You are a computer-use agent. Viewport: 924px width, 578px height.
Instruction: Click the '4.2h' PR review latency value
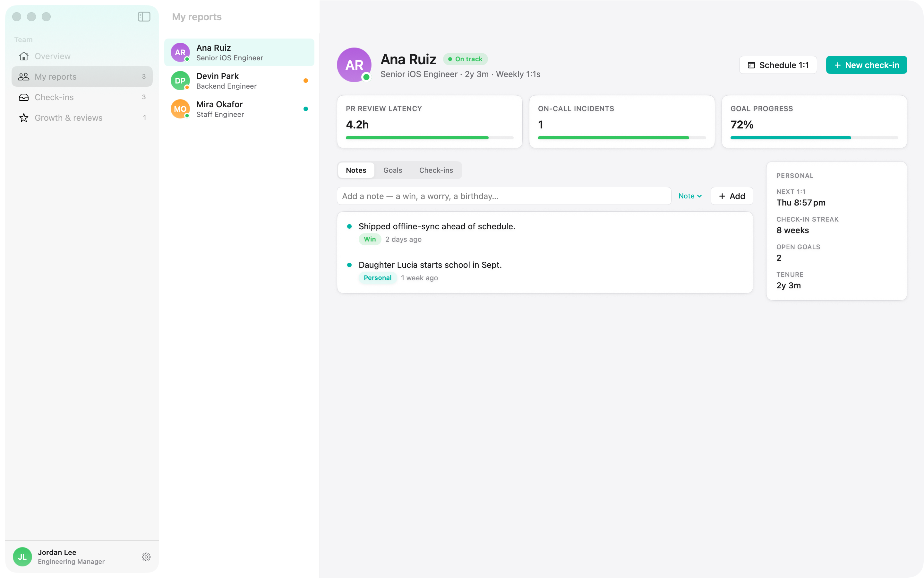coord(357,125)
